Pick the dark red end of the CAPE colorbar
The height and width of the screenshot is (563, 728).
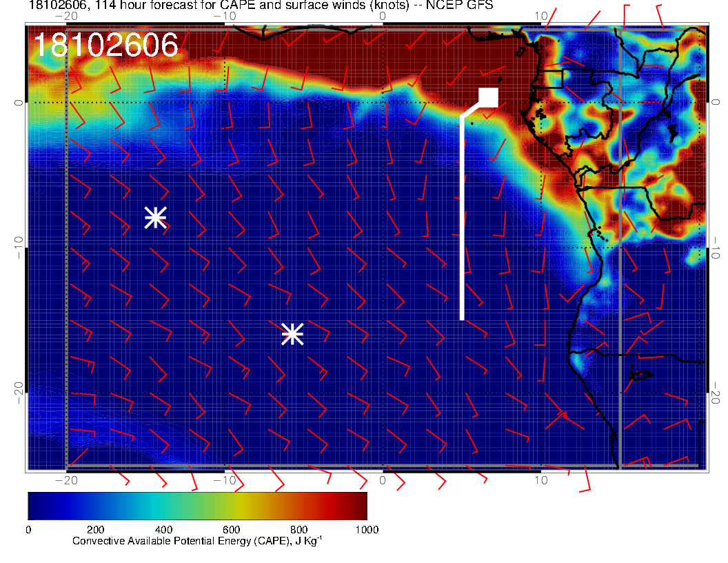pos(358,505)
